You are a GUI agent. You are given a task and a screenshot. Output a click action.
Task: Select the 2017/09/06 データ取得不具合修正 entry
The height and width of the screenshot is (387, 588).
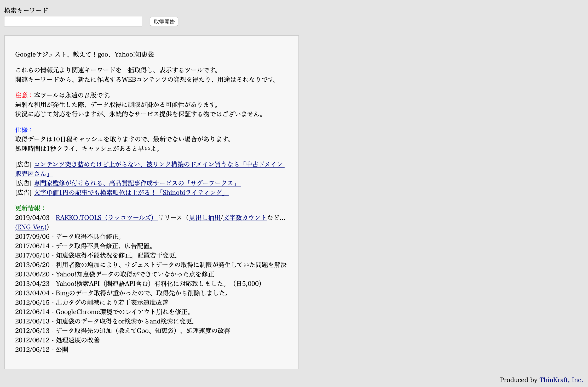pos(69,237)
